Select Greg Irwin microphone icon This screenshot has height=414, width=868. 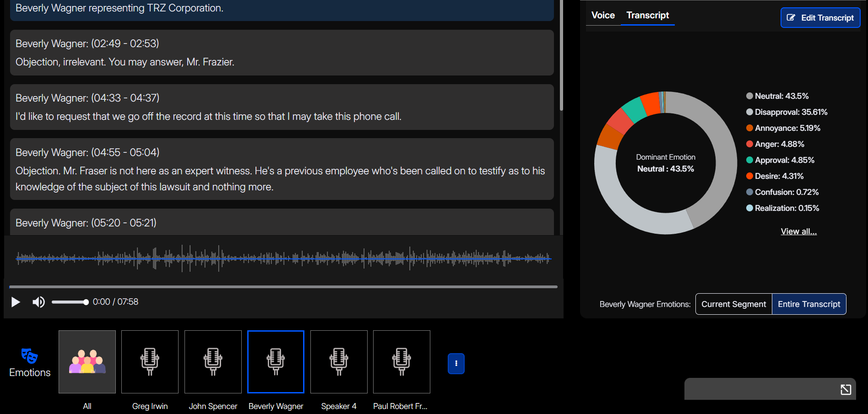tap(150, 361)
